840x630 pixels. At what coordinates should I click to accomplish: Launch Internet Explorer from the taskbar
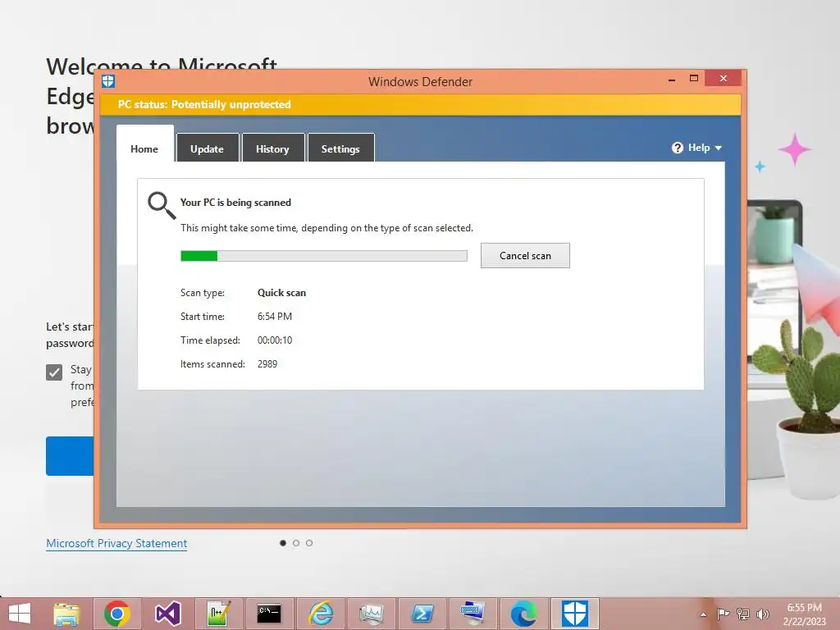pos(321,614)
